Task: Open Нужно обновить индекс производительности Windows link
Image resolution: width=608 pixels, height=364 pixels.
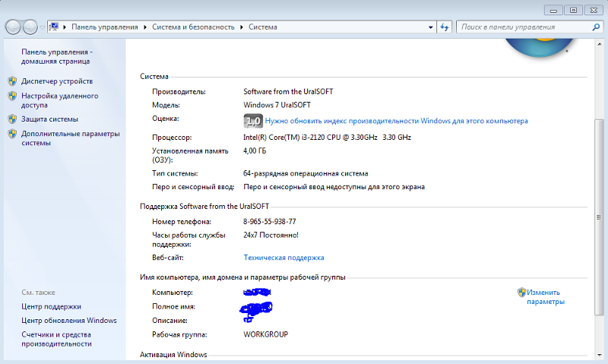Action: click(x=396, y=121)
